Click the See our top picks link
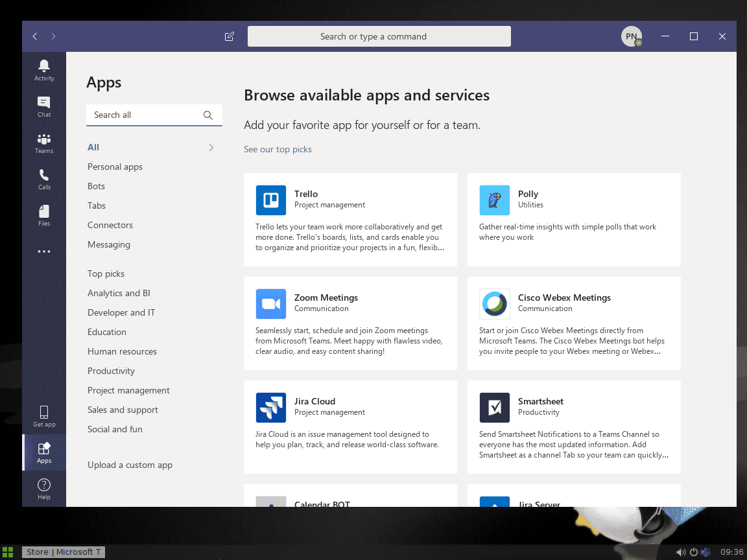This screenshot has width=747, height=560. coord(278,149)
